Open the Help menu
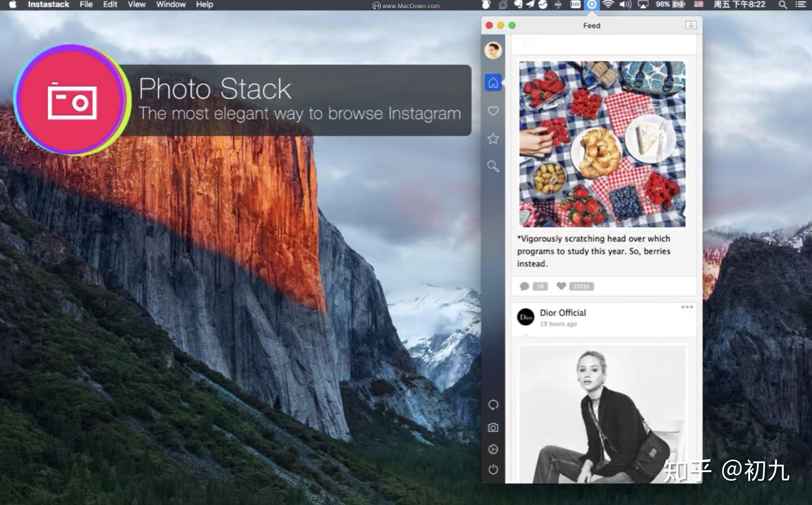 pos(205,5)
